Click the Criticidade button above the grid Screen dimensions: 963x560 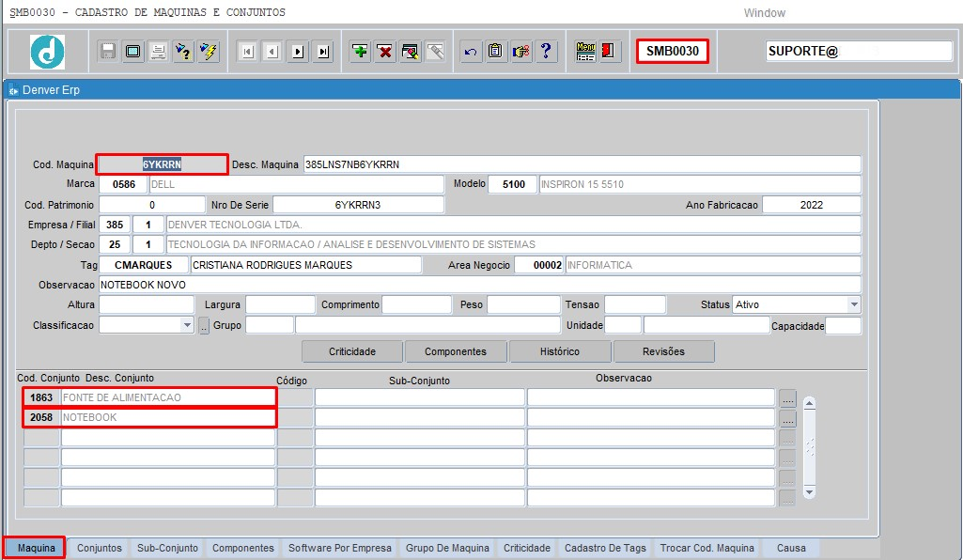click(352, 351)
